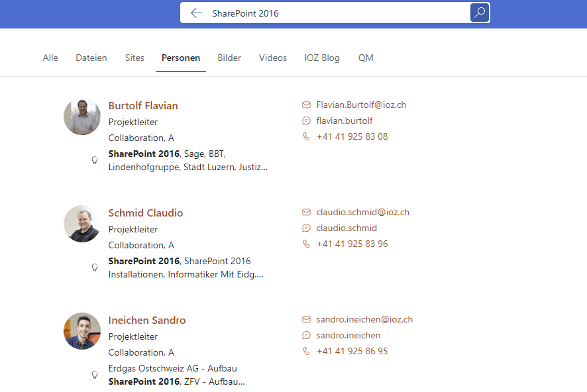Open Ineichen Sandro's profile link

(147, 320)
